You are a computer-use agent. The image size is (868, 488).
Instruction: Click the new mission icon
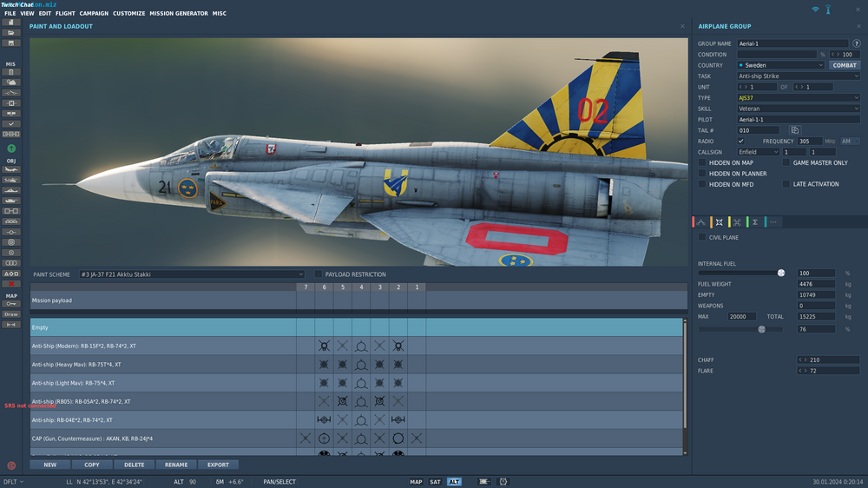11,23
